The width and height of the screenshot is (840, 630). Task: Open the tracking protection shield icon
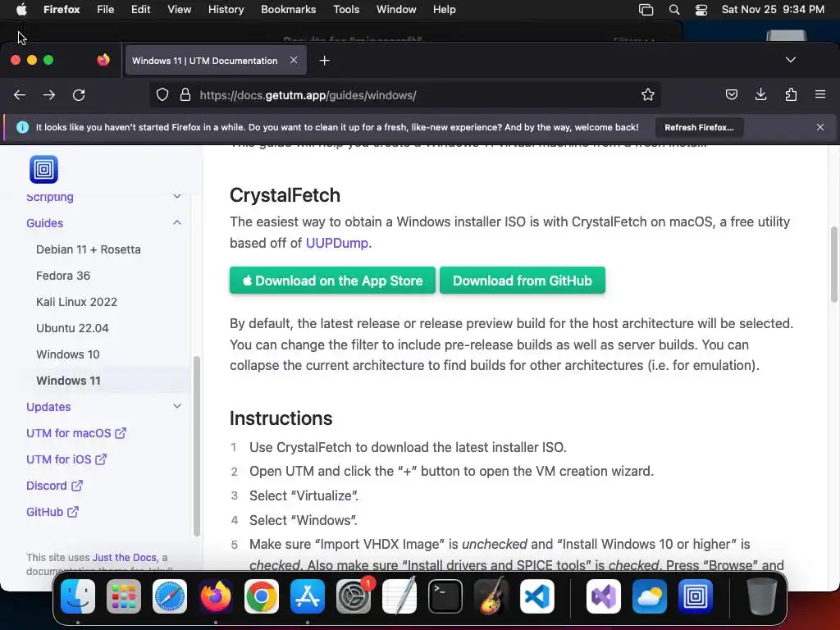click(162, 95)
